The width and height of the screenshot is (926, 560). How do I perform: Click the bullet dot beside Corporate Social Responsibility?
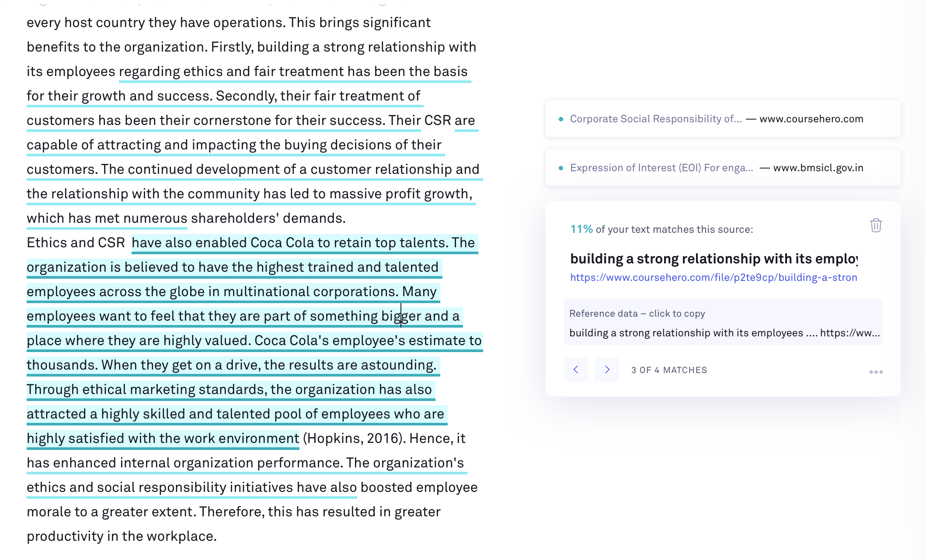[560, 119]
